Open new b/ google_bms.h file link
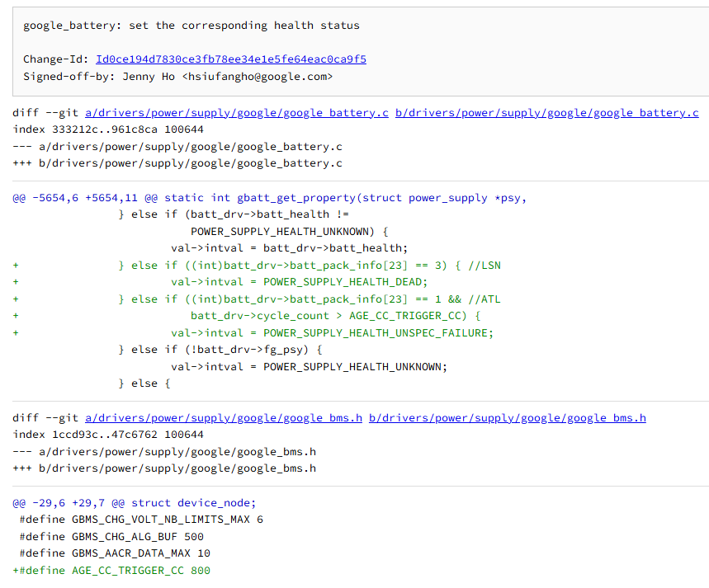This screenshot has width=709, height=588. pos(507,418)
